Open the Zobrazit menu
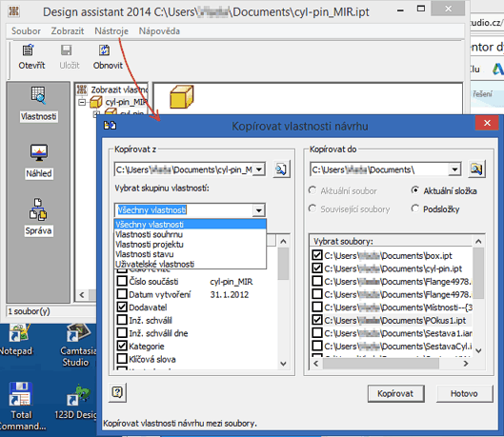Viewport: 504px width, 437px height. pyautogui.click(x=68, y=31)
